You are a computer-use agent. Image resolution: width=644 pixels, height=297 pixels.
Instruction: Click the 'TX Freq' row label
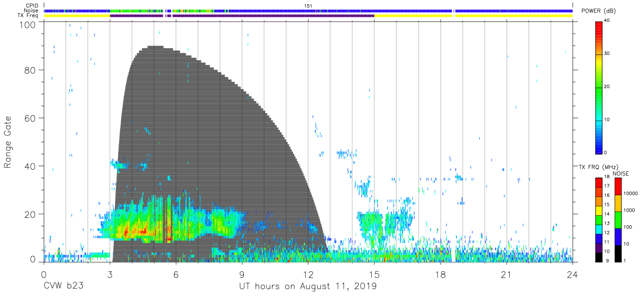coord(28,16)
